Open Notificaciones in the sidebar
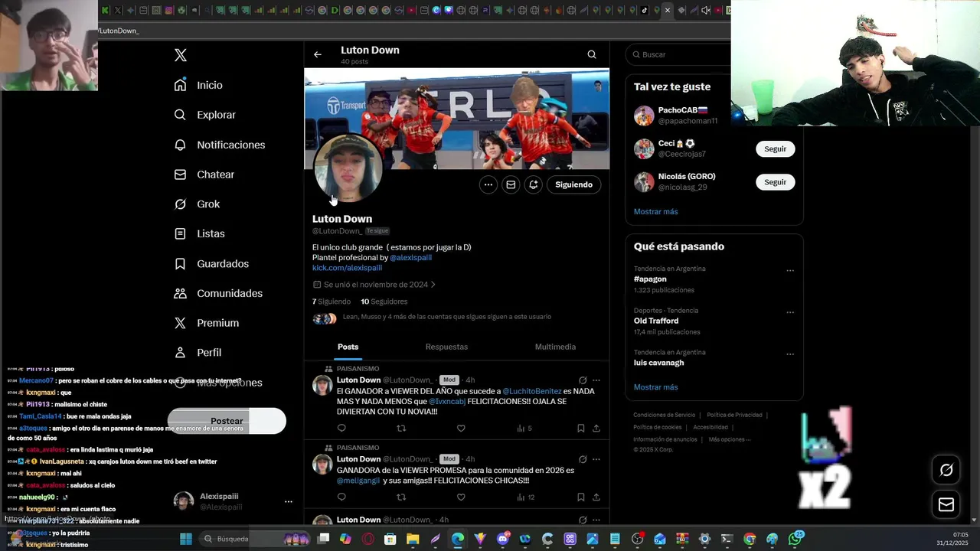The width and height of the screenshot is (980, 551). (219, 145)
